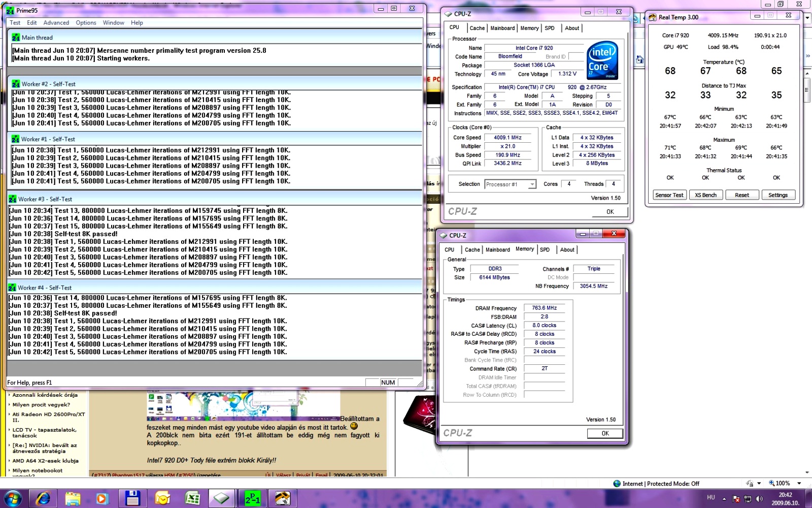Open About tab in upper CPU-Z
Viewport: 812px width, 508px height.
[x=572, y=28]
